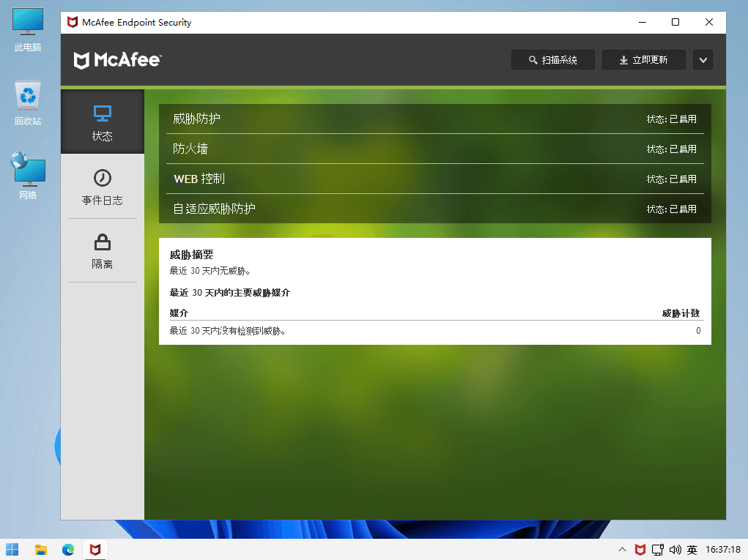Open the 威胁防护 module row

tap(435, 119)
